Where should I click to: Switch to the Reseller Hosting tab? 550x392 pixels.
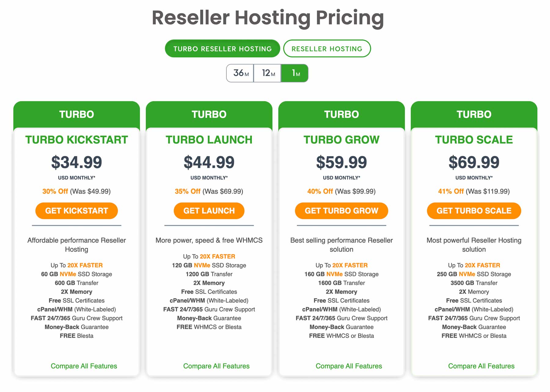(327, 49)
